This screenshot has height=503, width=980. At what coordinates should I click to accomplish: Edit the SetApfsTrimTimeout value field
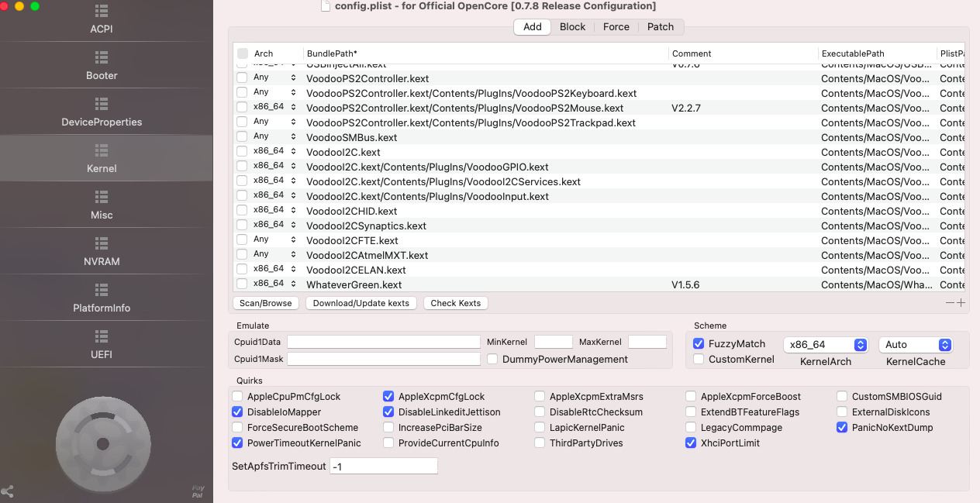coord(383,466)
